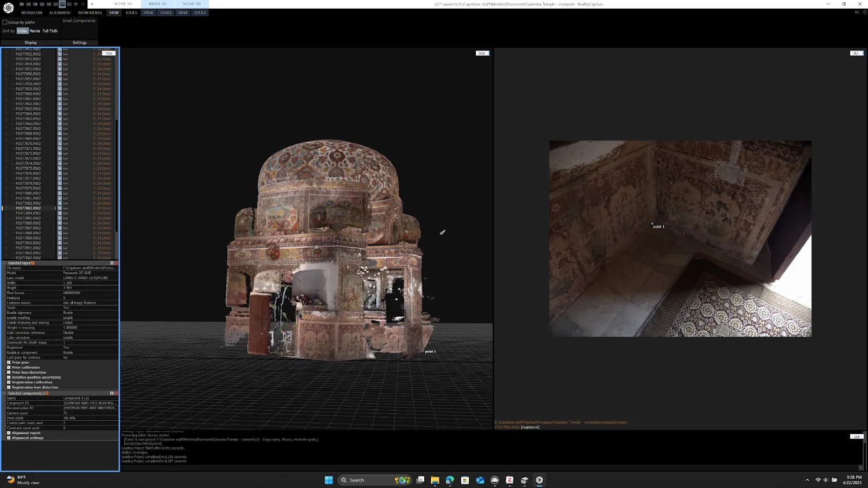This screenshot has height=488, width=868.
Task: Click the point 1 label in the 3D scene
Action: pos(430,351)
